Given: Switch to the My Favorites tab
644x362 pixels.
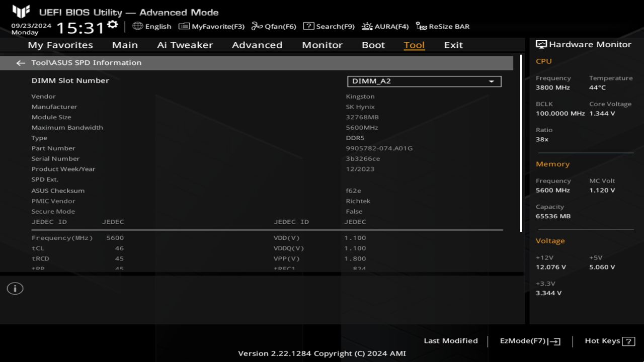Looking at the screenshot, I should click(x=60, y=45).
